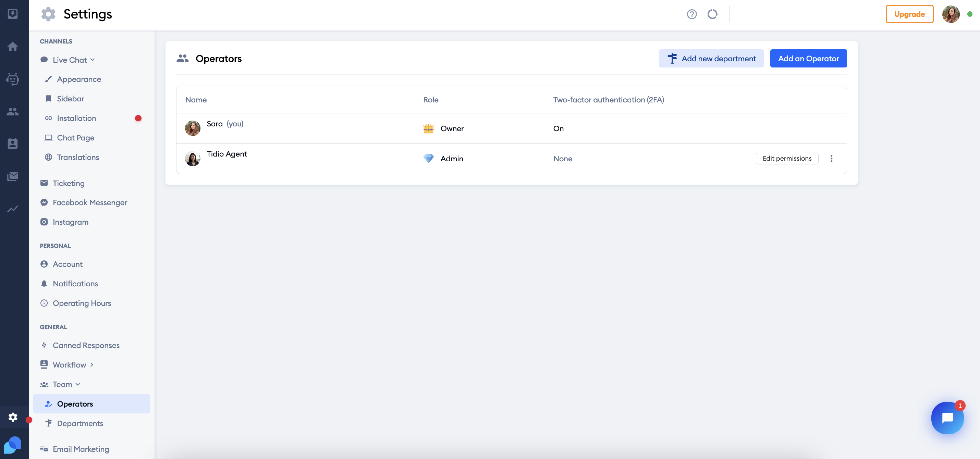This screenshot has height=459, width=980.
Task: Click the Two-factor authentication column header
Action: [608, 100]
